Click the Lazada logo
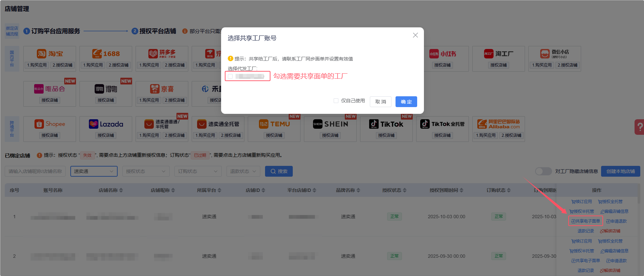This screenshot has width=644, height=276. tap(106, 124)
